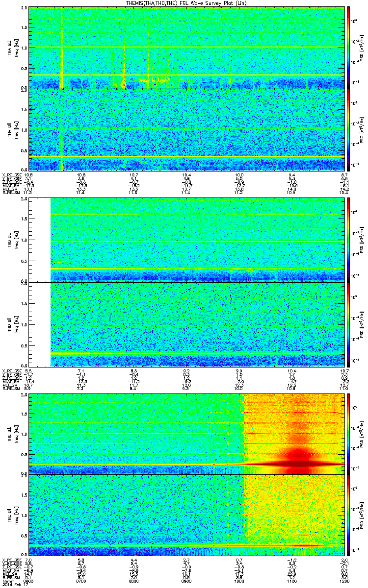Click the PSD units label beside THE BL

[x=363, y=433]
